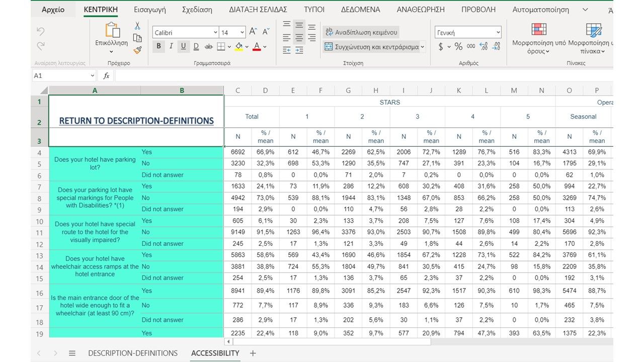
Task: Toggle Bold formatting
Action: [x=159, y=47]
